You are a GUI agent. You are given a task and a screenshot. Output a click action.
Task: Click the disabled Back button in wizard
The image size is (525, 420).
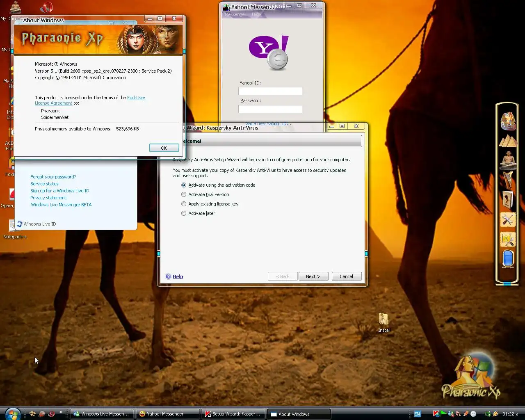[283, 276]
